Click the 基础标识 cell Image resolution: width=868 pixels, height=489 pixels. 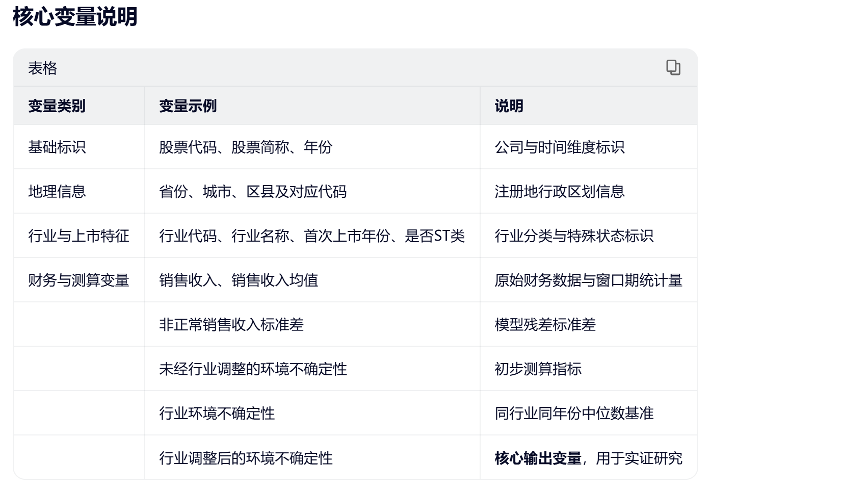(57, 147)
